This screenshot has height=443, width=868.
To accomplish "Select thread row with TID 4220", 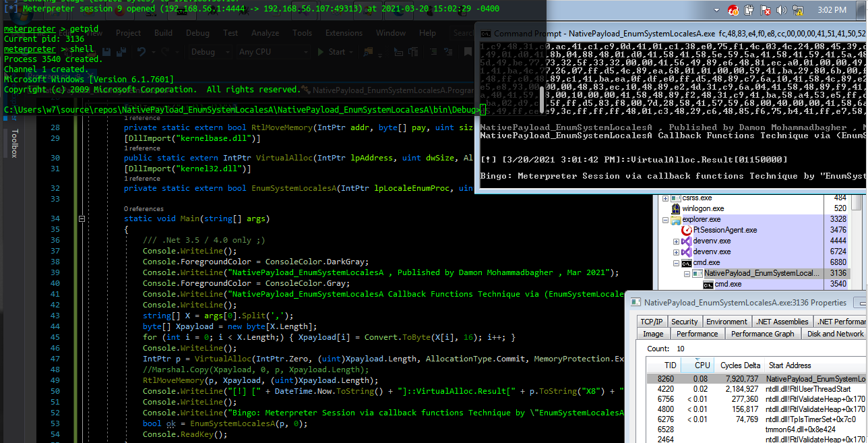I will point(756,389).
